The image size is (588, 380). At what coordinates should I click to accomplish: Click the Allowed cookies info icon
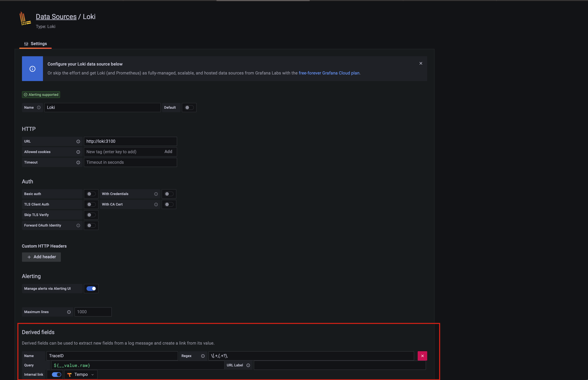[x=78, y=152]
